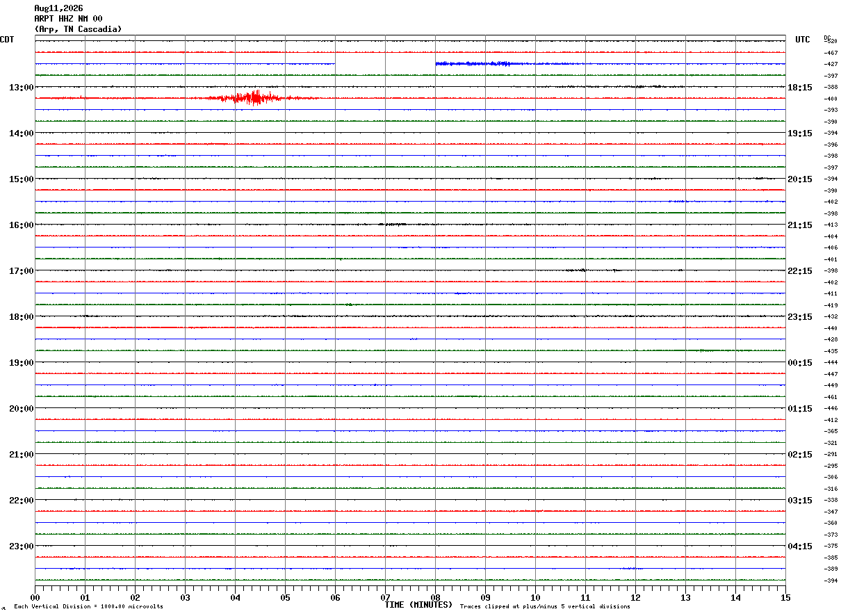Screen dimensions: 841x616
Task: Click the white data gap in the blue trace
Action: pos(385,64)
